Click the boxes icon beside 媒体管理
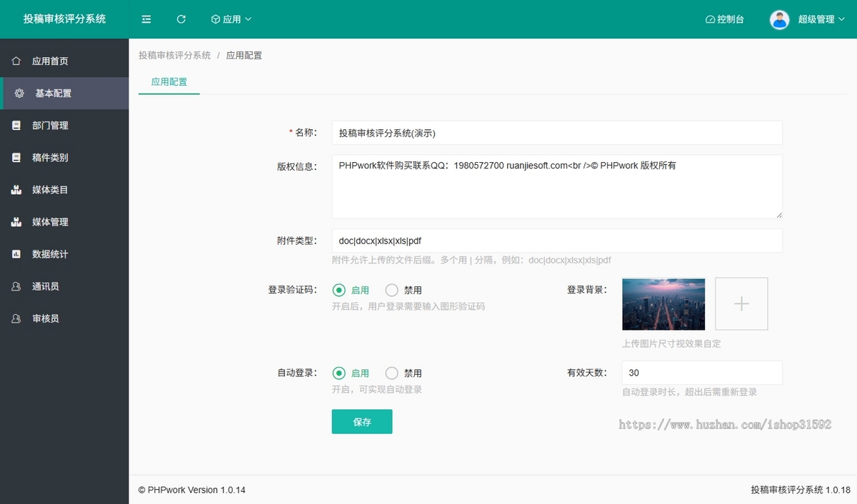 pos(16,222)
